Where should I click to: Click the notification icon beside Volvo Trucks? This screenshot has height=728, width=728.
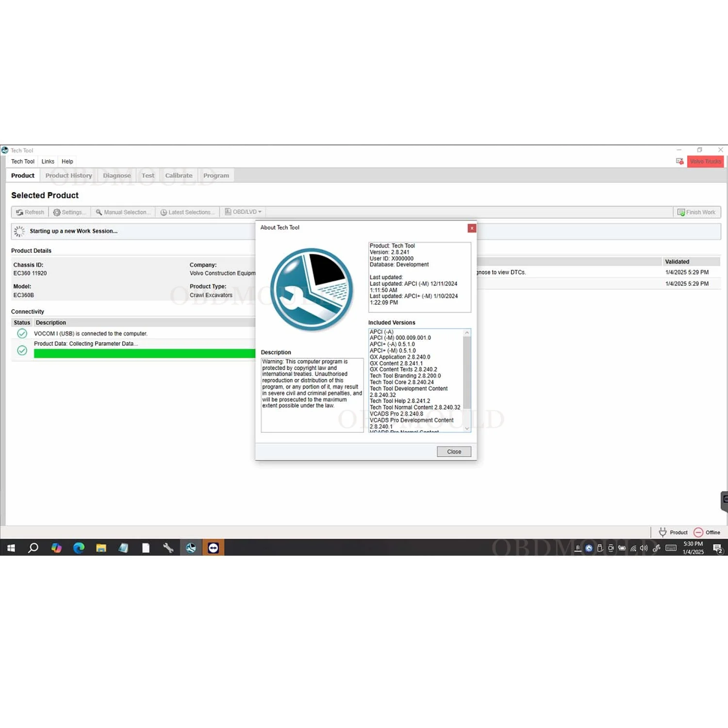679,161
